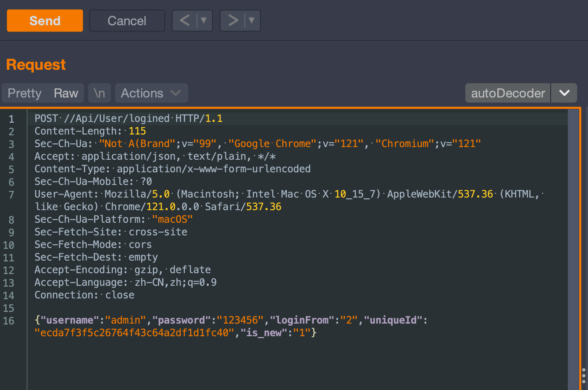Screen dimensions: 588x390
Task: Click the Accept-Encoding gzip, deflate line
Action: [123, 270]
